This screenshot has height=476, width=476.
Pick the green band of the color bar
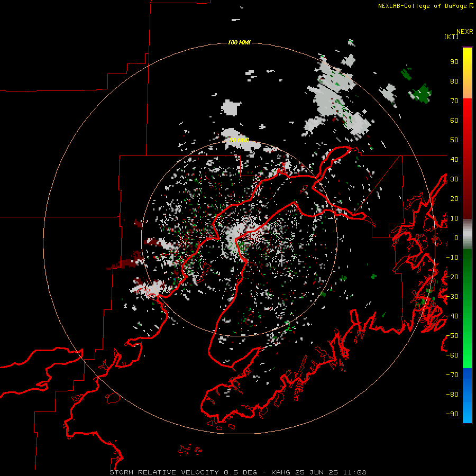coord(467,309)
